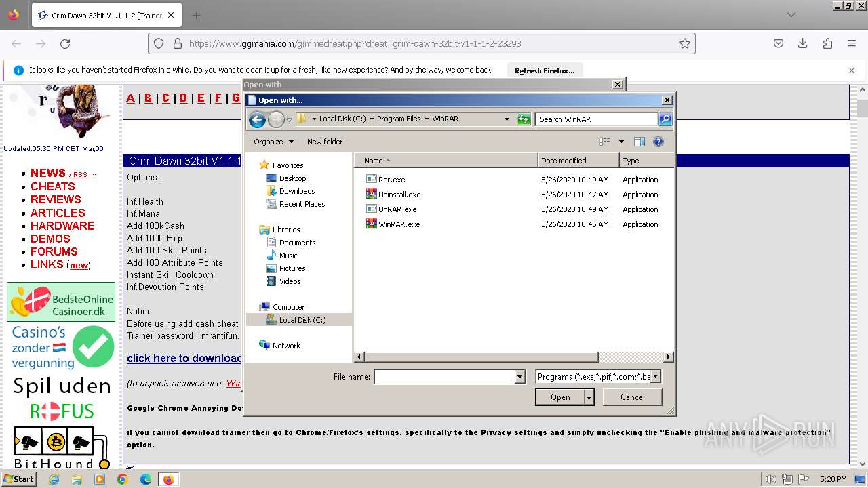The height and width of the screenshot is (488, 868).
Task: Open Firefox extensions puzzle icon
Action: pyautogui.click(x=827, y=43)
